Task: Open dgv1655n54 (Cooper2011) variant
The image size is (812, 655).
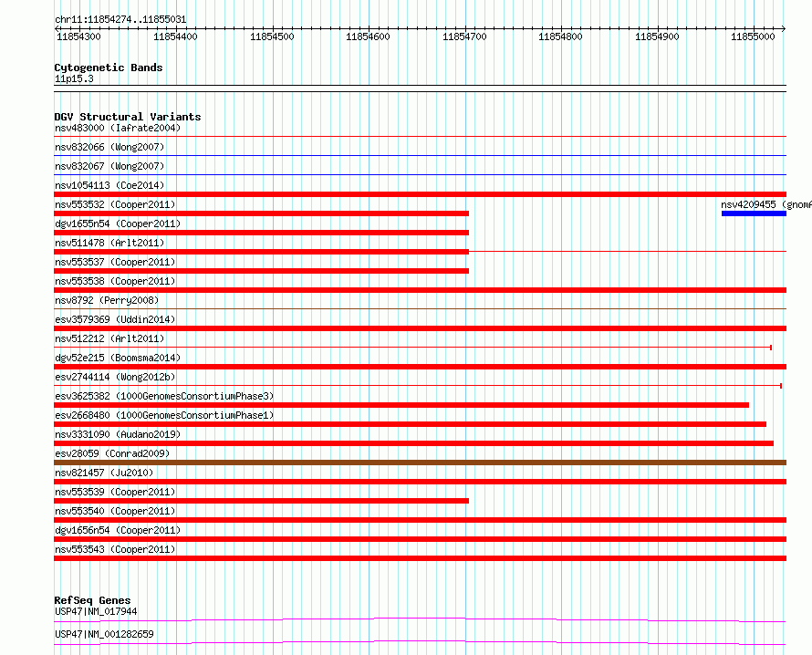Action: tap(118, 224)
